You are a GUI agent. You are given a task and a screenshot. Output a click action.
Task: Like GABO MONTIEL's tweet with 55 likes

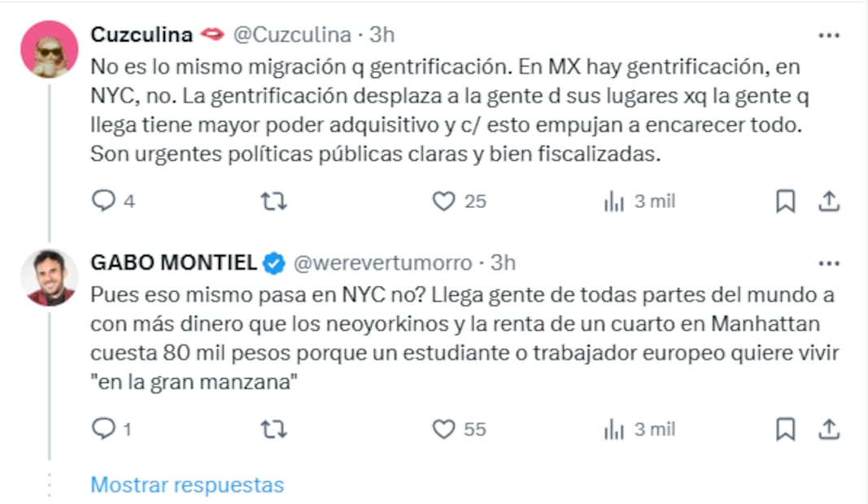443,429
